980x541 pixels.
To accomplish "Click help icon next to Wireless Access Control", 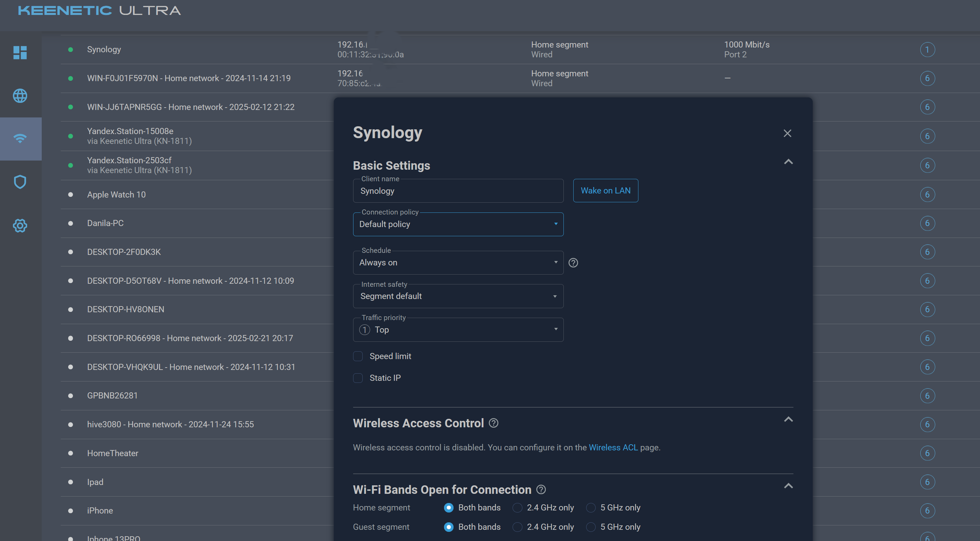I will (494, 423).
